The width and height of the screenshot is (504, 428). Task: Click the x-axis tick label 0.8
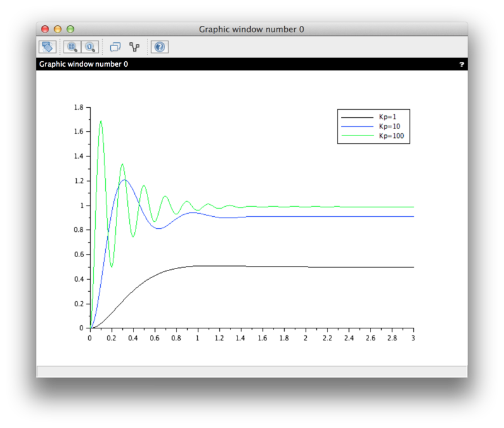point(176,338)
